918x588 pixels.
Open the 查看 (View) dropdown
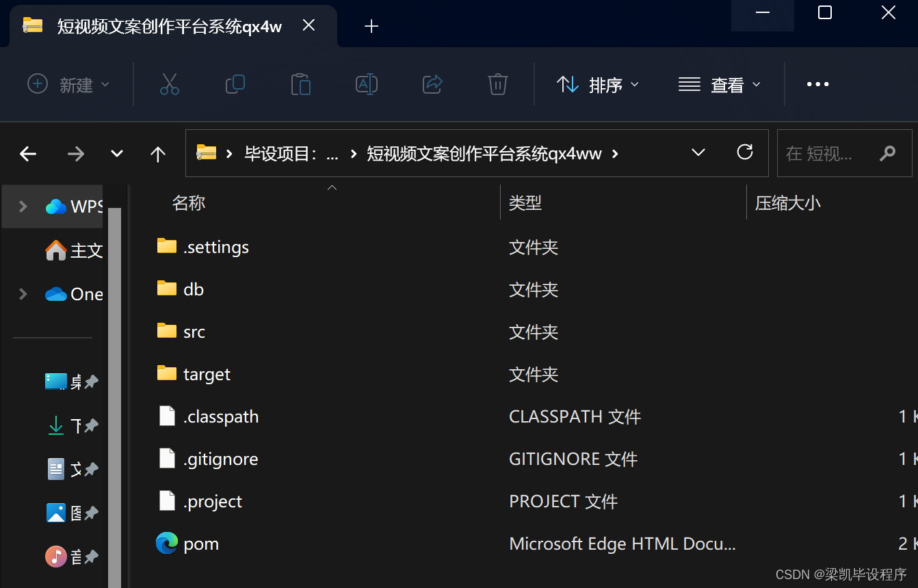coord(719,84)
